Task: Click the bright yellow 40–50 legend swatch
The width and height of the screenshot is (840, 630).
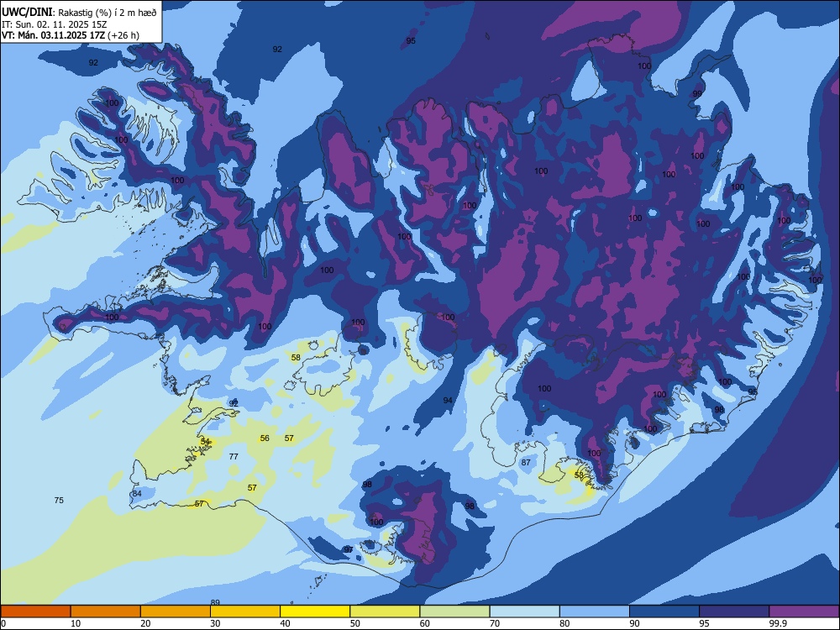Action: pyautogui.click(x=315, y=612)
